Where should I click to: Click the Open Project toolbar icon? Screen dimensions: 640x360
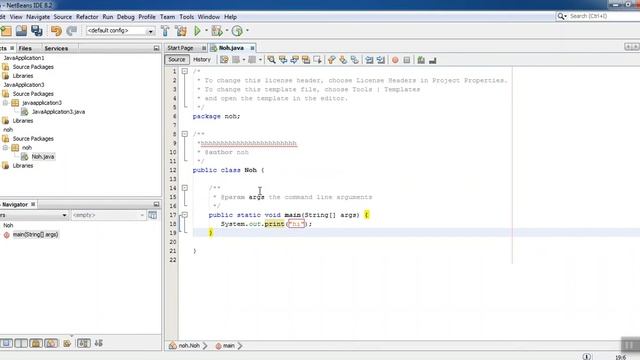pos(21,31)
